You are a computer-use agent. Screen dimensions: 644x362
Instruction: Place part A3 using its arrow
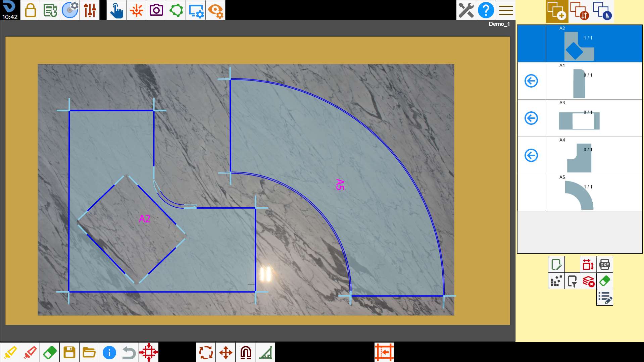pos(531,118)
